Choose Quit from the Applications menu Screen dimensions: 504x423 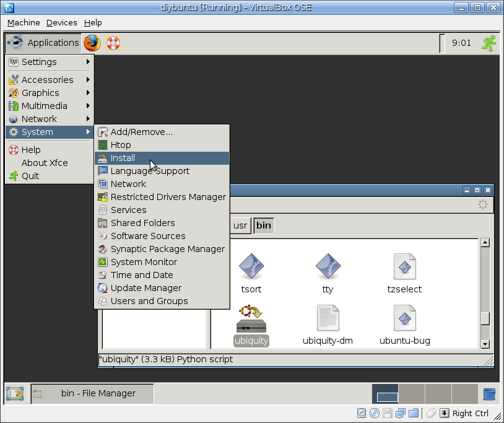tap(50, 176)
